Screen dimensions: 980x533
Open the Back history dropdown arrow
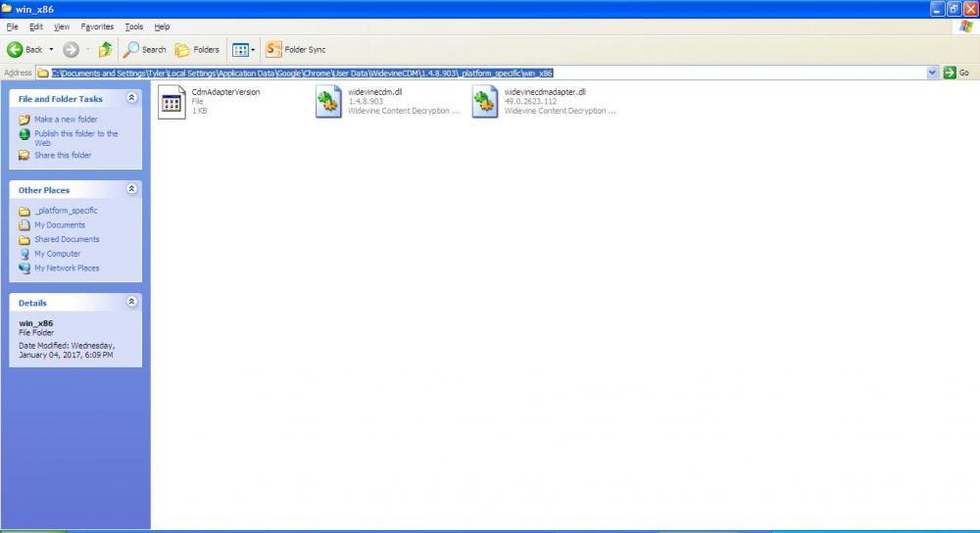pyautogui.click(x=51, y=49)
